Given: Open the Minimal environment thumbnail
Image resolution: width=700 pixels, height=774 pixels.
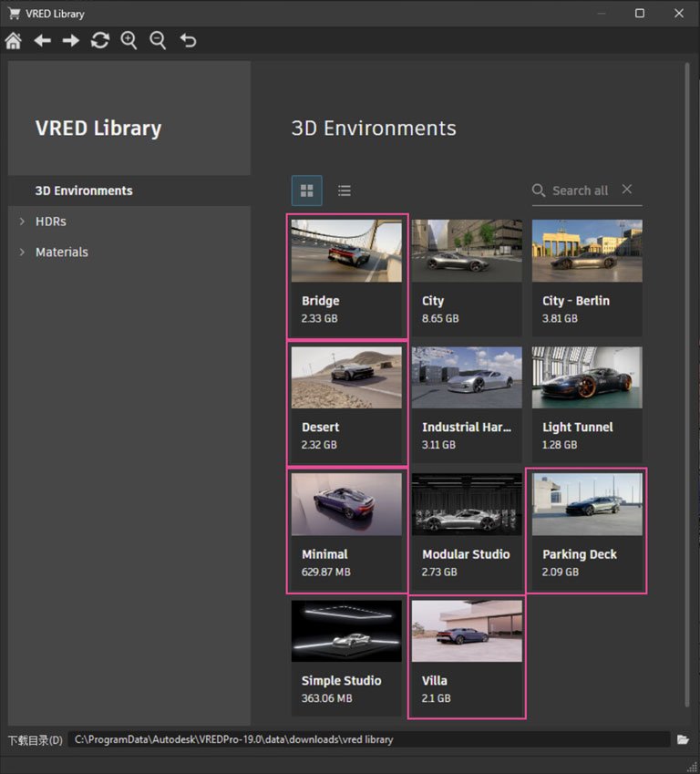Looking at the screenshot, I should 346,504.
